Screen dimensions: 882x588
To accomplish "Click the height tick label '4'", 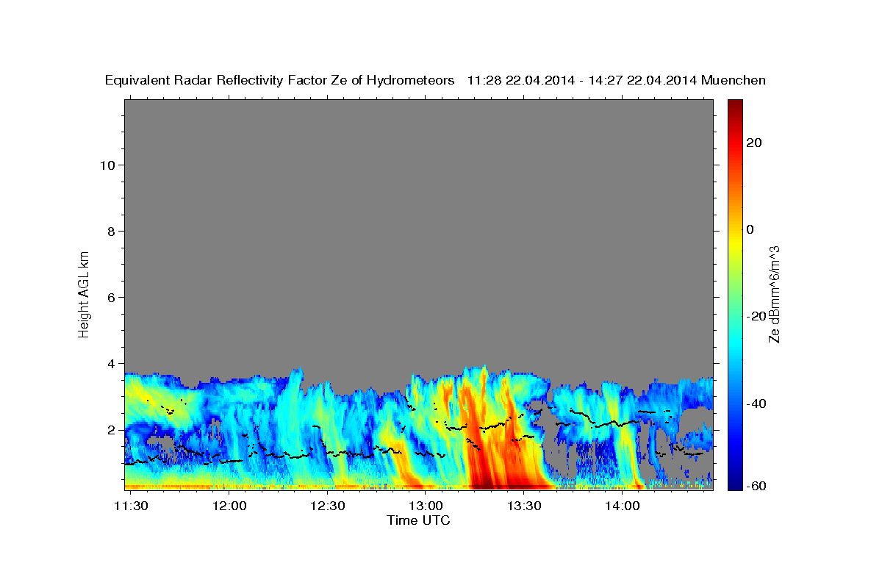I will pos(111,363).
